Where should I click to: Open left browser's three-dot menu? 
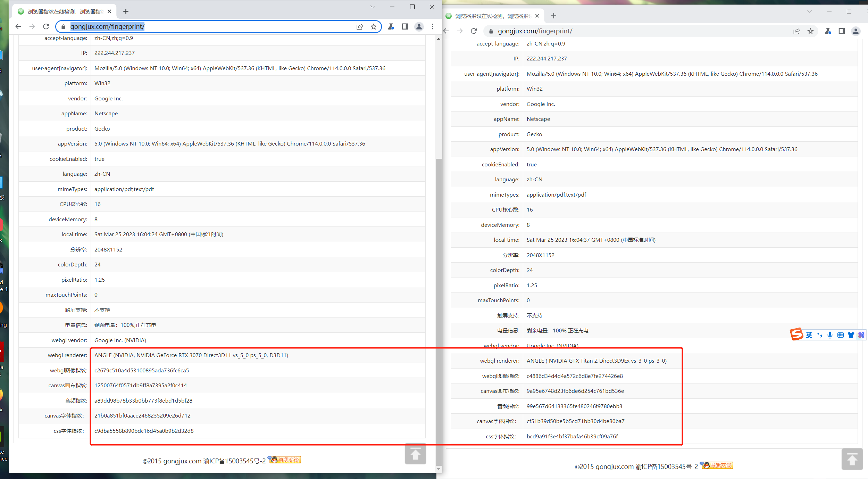(x=433, y=26)
